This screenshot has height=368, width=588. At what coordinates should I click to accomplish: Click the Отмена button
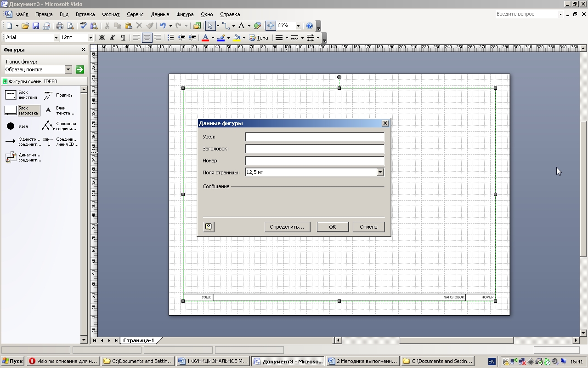tap(368, 227)
